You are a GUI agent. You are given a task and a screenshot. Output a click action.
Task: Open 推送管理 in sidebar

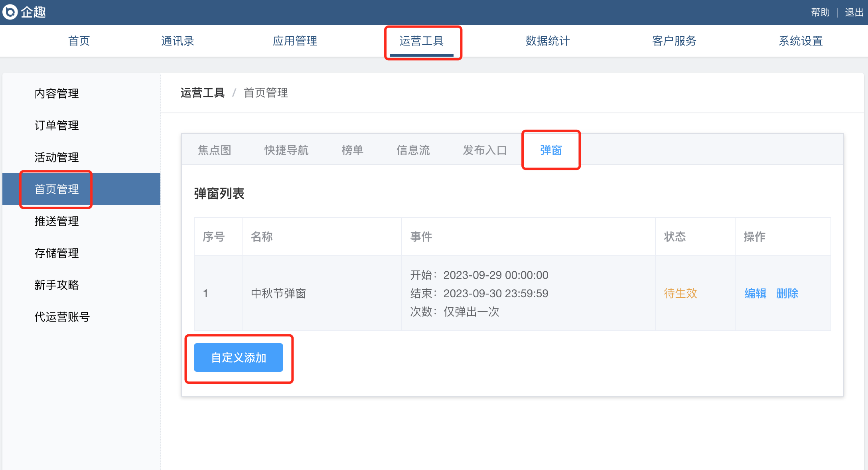(57, 221)
